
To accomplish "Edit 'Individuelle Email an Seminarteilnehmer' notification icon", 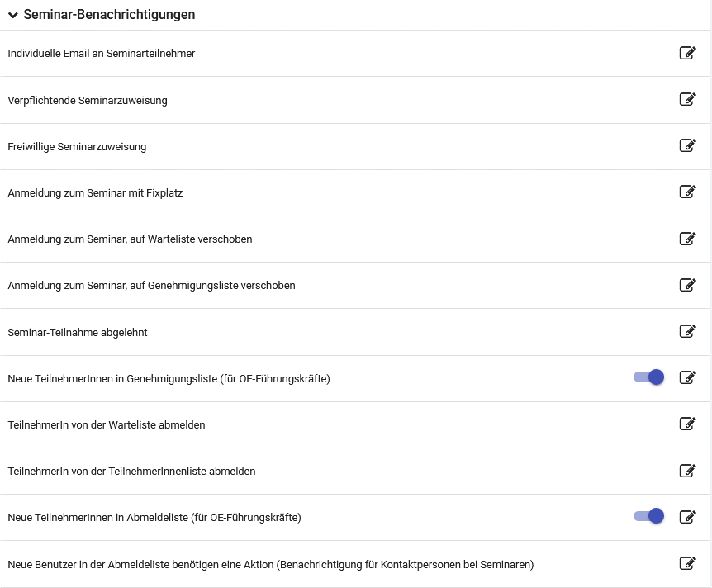I will point(687,54).
